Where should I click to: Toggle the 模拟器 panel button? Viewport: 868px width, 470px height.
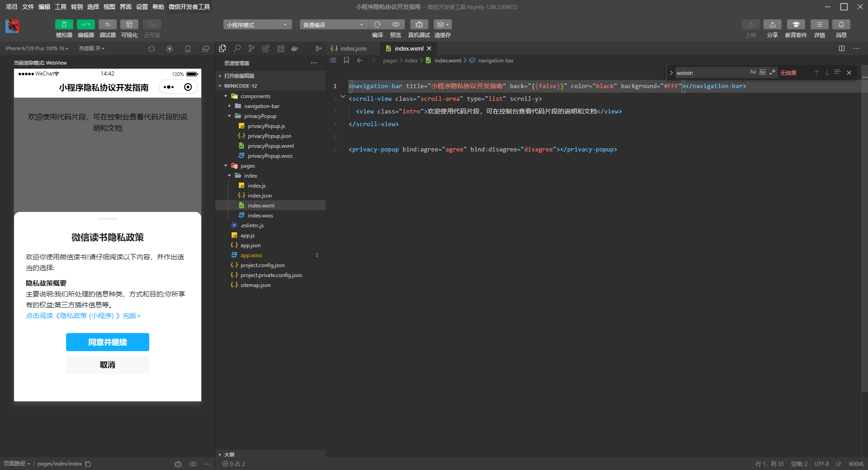point(64,24)
